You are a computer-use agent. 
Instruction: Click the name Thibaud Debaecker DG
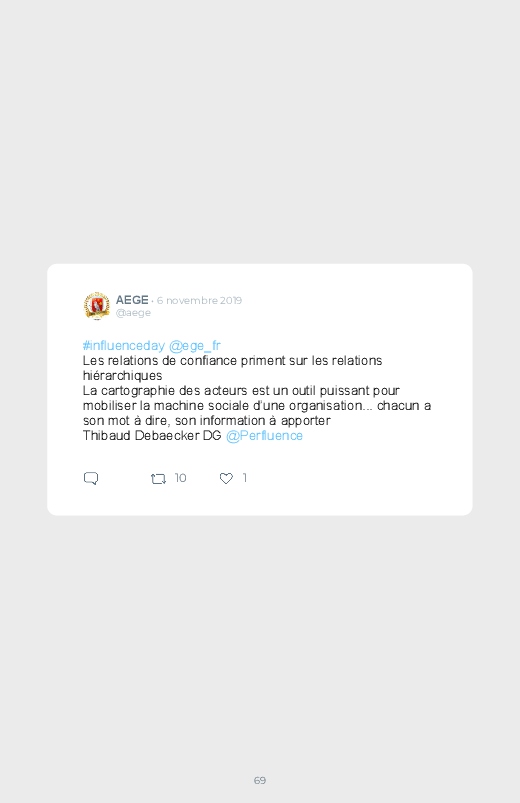pyautogui.click(x=152, y=436)
